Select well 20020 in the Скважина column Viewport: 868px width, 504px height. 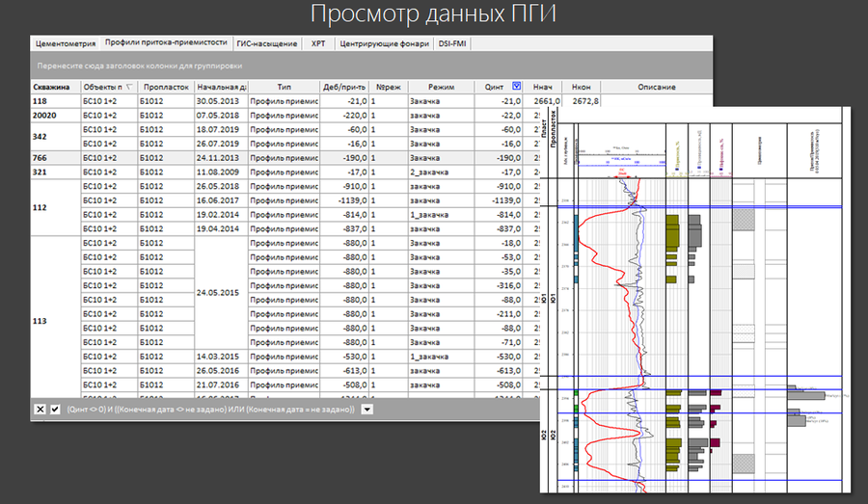55,116
